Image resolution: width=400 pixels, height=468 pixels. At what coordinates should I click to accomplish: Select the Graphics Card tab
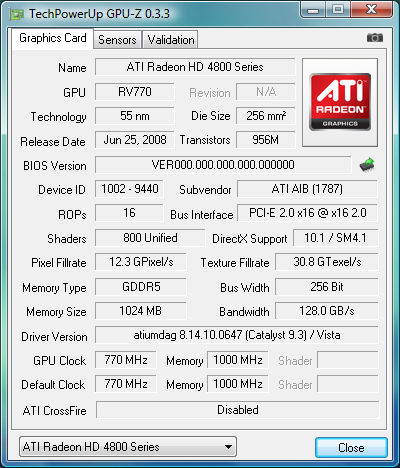tap(53, 38)
